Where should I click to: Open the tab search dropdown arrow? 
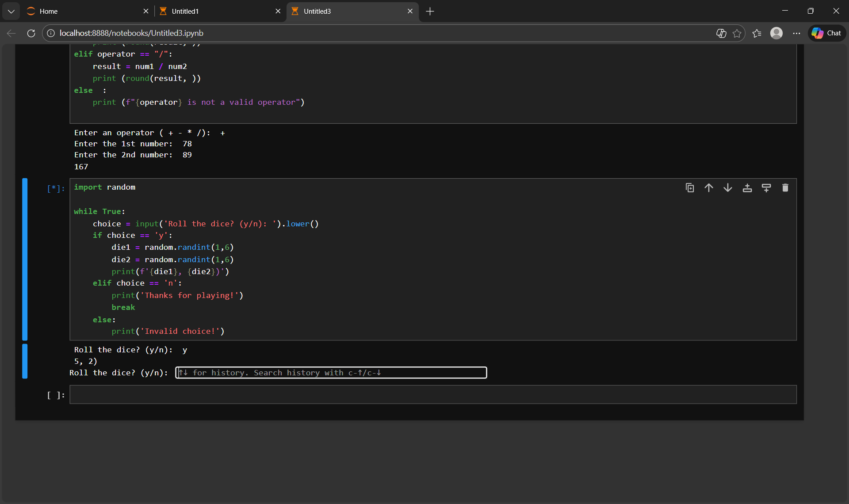(x=11, y=11)
